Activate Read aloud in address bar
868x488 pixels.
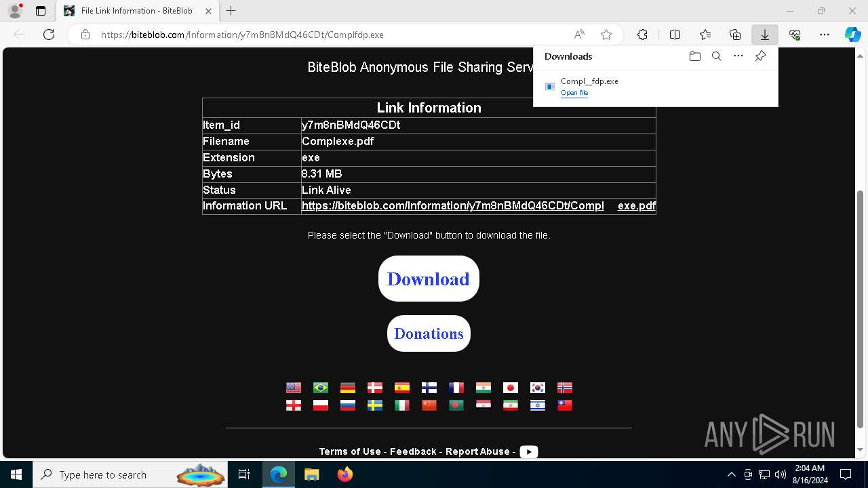[579, 35]
